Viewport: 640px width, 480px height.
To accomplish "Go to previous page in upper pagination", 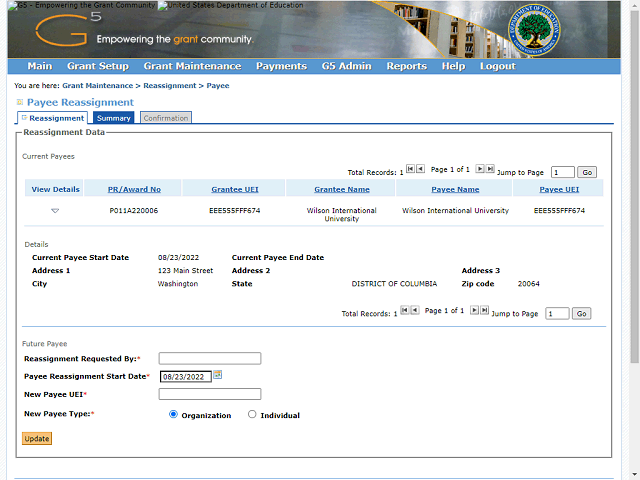I will (x=420, y=169).
